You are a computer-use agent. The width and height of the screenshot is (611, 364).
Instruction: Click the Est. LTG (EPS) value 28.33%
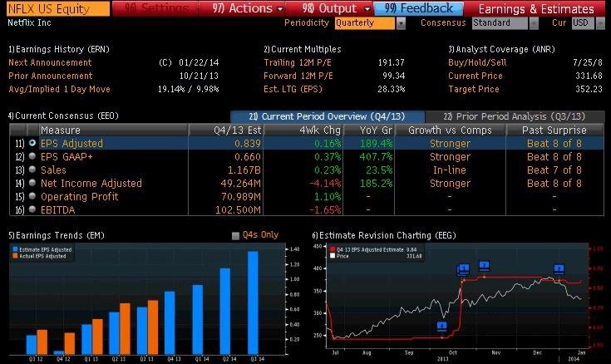point(392,89)
